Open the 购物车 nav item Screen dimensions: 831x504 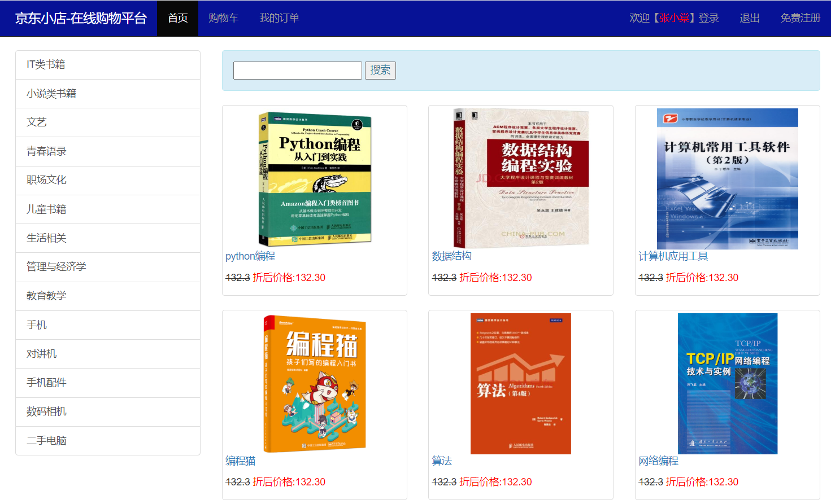[x=224, y=18]
